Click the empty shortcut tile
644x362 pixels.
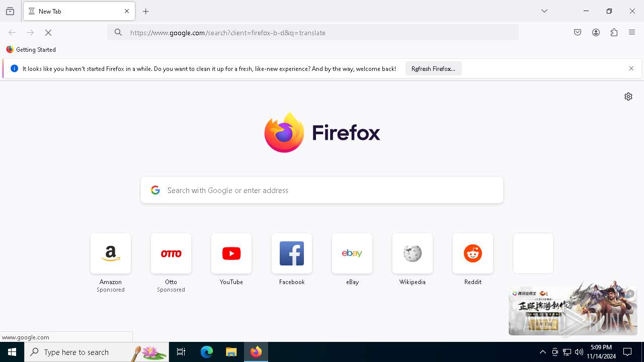point(533,253)
